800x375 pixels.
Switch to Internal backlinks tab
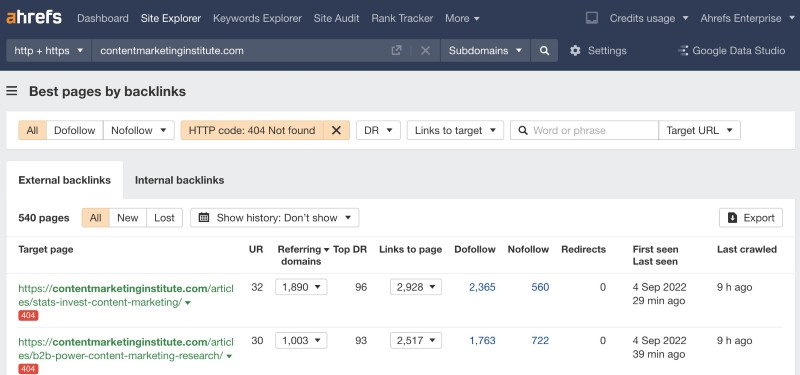180,180
